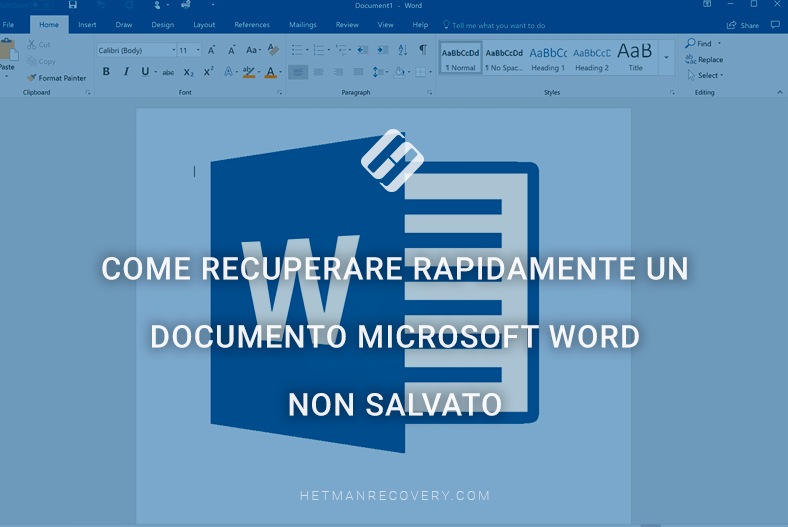The height and width of the screenshot is (527, 788).
Task: Click the Increase Font Size icon
Action: pos(212,50)
